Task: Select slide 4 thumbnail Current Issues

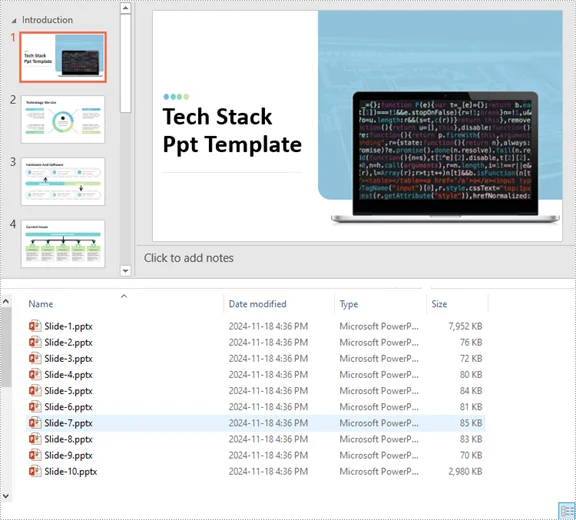Action: [63, 243]
